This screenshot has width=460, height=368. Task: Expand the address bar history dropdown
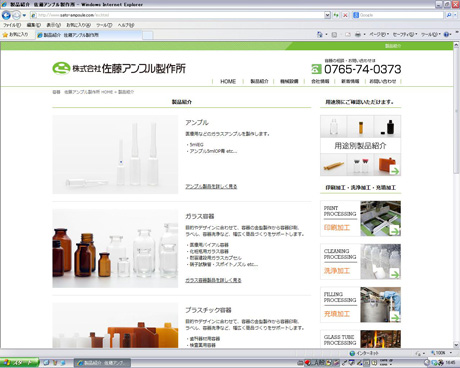pyautogui.click(x=327, y=15)
